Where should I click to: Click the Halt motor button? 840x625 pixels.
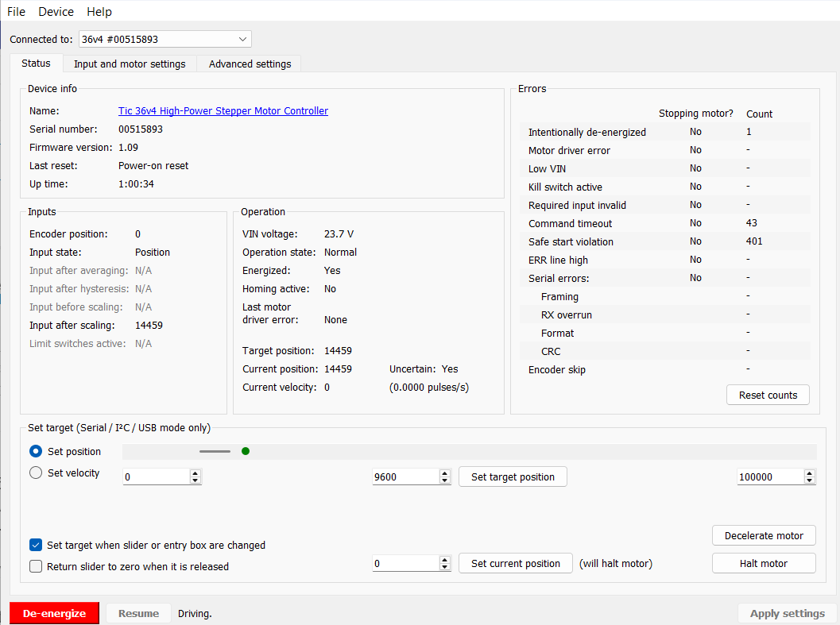tap(764, 563)
